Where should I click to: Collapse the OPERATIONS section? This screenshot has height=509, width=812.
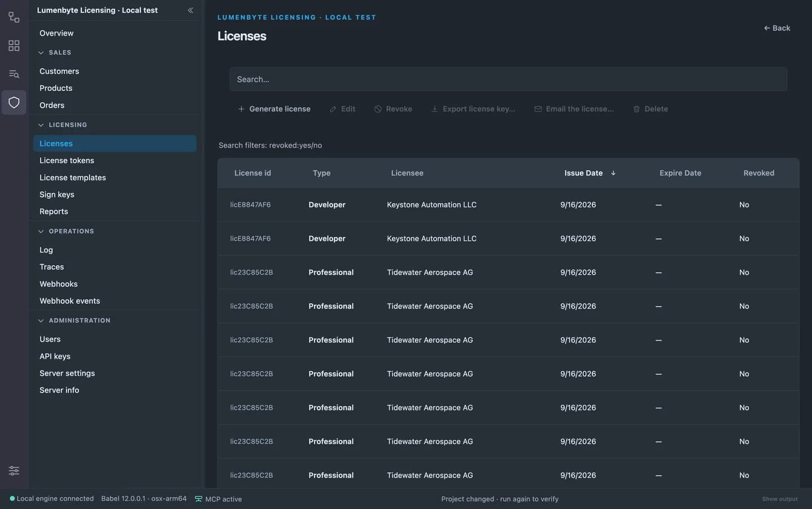tap(66, 231)
